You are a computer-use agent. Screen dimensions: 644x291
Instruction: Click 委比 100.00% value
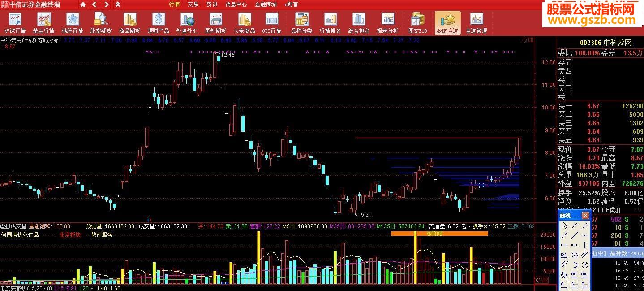pos(588,53)
